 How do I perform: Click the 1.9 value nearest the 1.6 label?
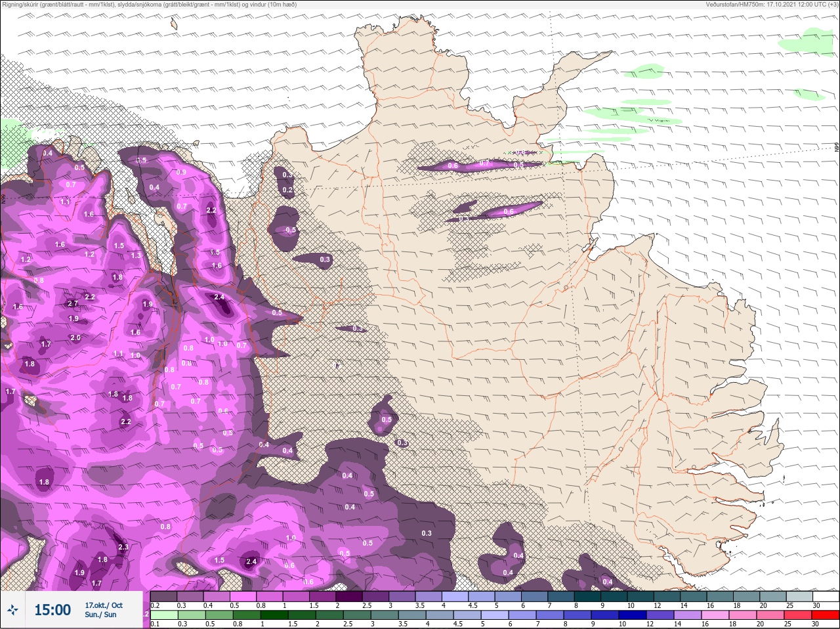(x=148, y=304)
